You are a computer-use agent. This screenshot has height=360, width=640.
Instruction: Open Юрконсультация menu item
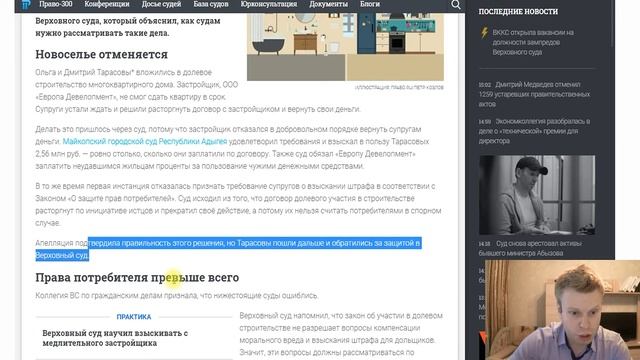click(x=269, y=4)
